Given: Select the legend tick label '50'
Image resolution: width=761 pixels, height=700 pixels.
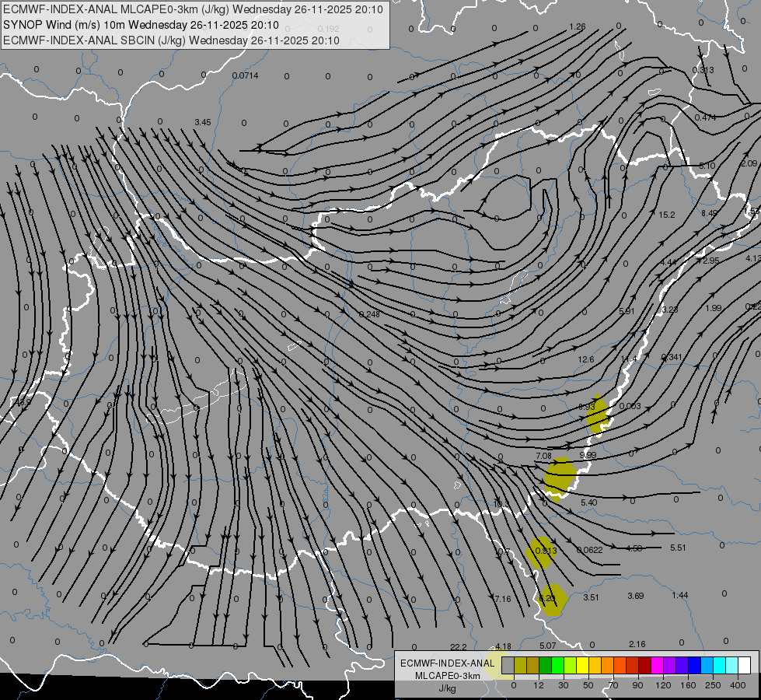Looking at the screenshot, I should click(x=588, y=685).
